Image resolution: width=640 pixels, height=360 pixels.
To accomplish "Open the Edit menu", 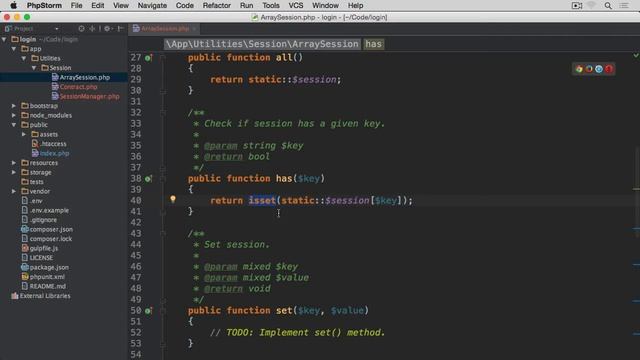I will coord(98,5).
